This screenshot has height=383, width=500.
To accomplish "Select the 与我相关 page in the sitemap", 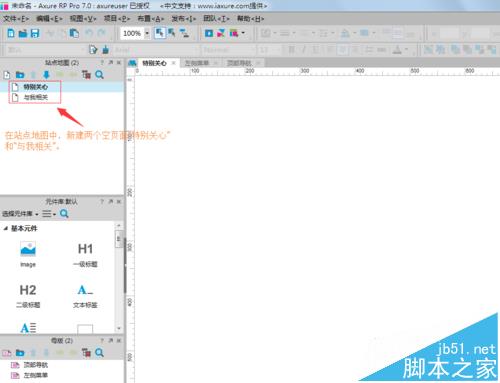I will tap(35, 97).
